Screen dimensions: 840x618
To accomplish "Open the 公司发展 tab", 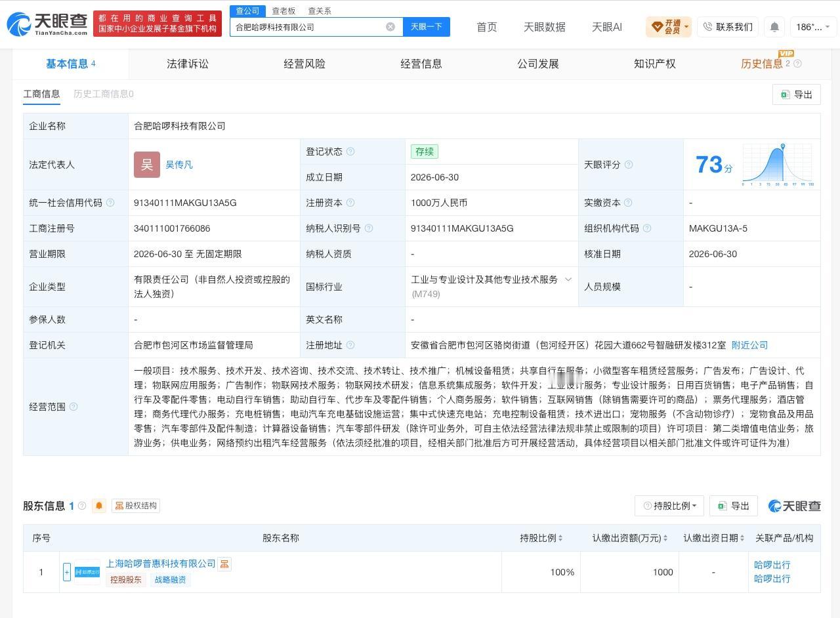I will (x=538, y=64).
